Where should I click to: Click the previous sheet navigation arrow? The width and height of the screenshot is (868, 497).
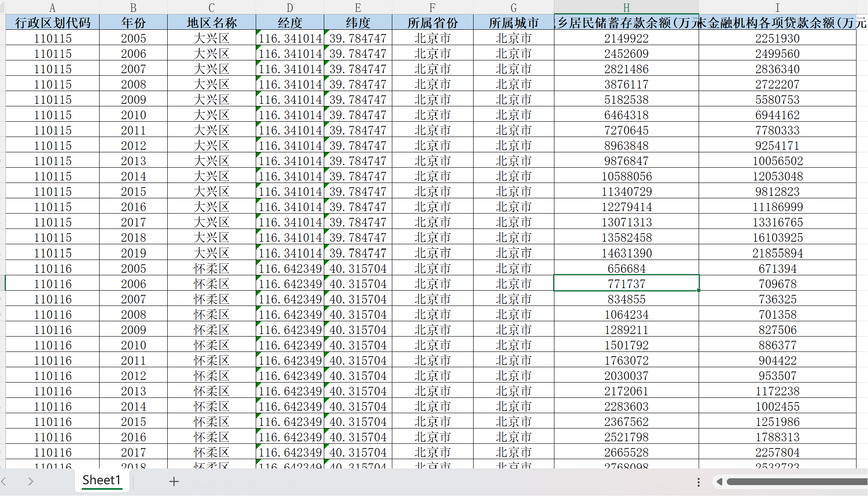pos(4,481)
